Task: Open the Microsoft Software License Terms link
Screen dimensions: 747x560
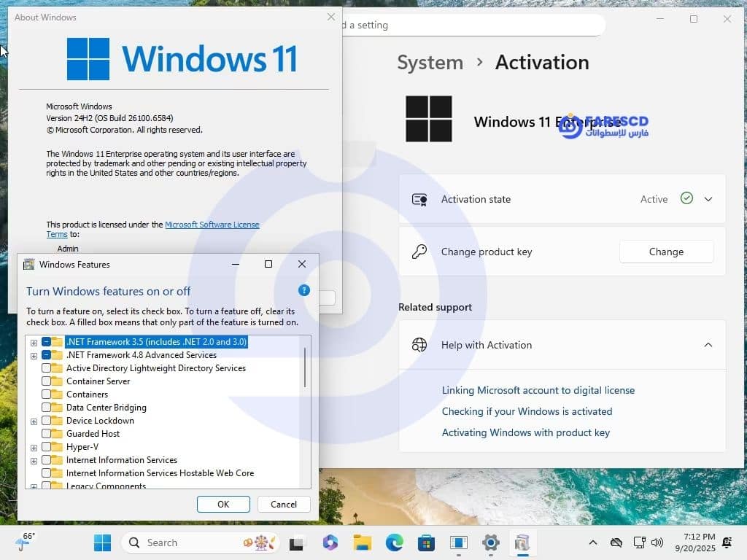Action: pos(212,225)
